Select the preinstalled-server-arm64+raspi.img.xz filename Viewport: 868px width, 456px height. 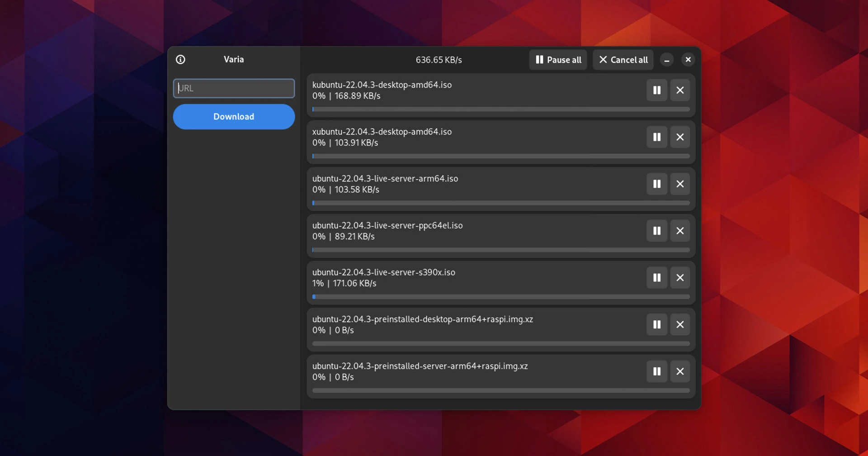click(420, 366)
